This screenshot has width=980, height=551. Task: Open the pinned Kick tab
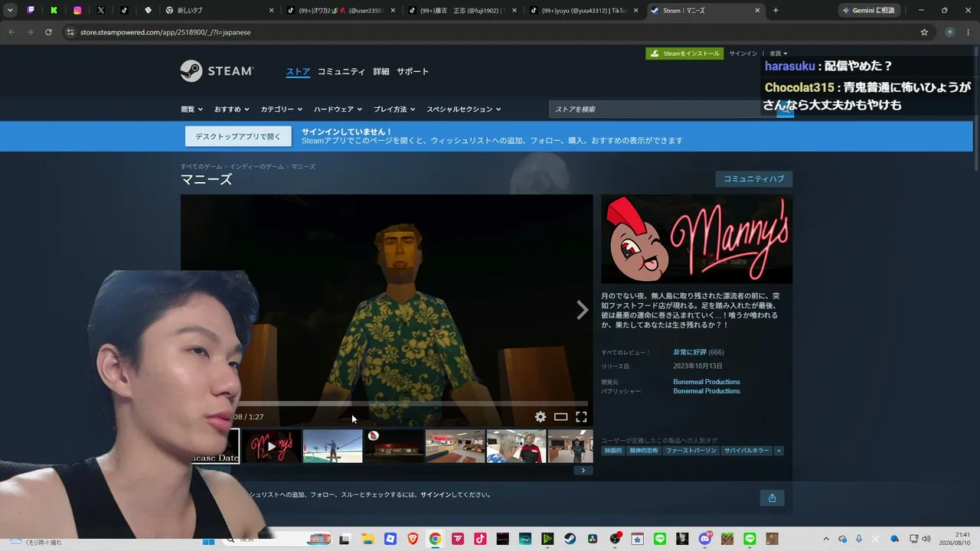click(x=54, y=11)
